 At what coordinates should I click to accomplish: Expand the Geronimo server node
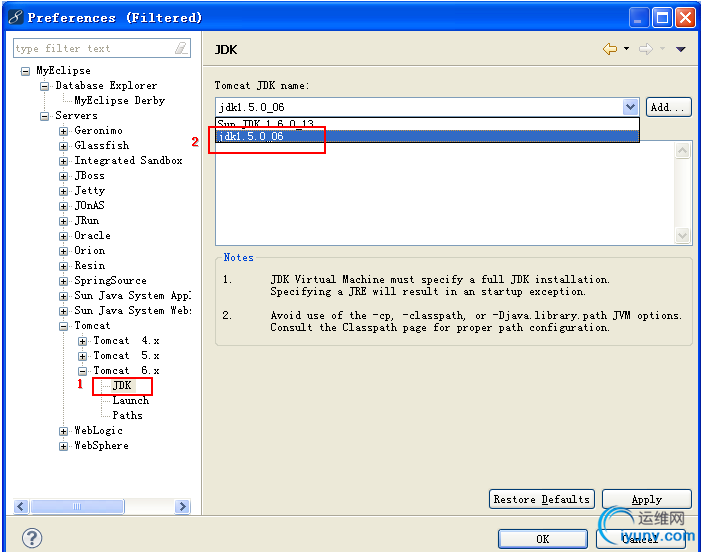point(63,131)
